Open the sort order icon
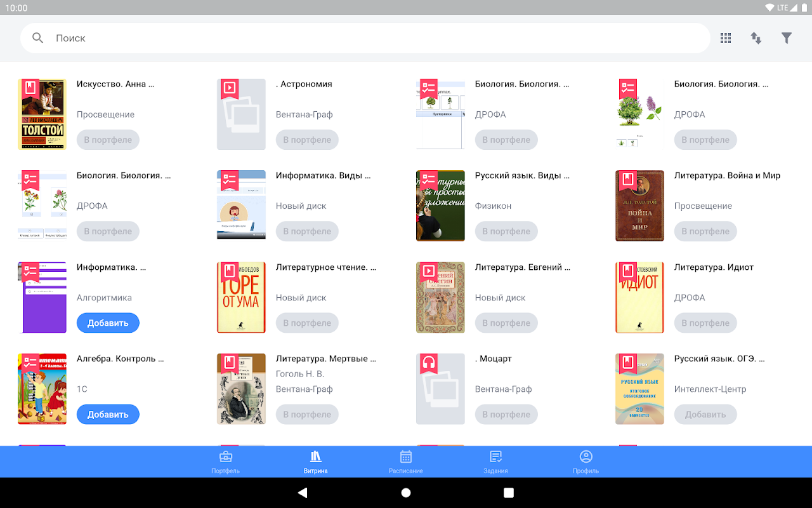This screenshot has height=508, width=812. pos(756,38)
